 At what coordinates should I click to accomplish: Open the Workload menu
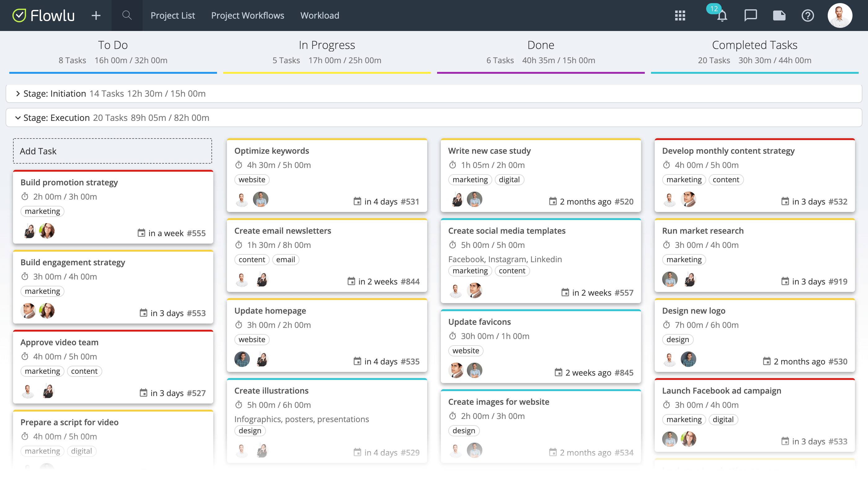[x=319, y=15]
